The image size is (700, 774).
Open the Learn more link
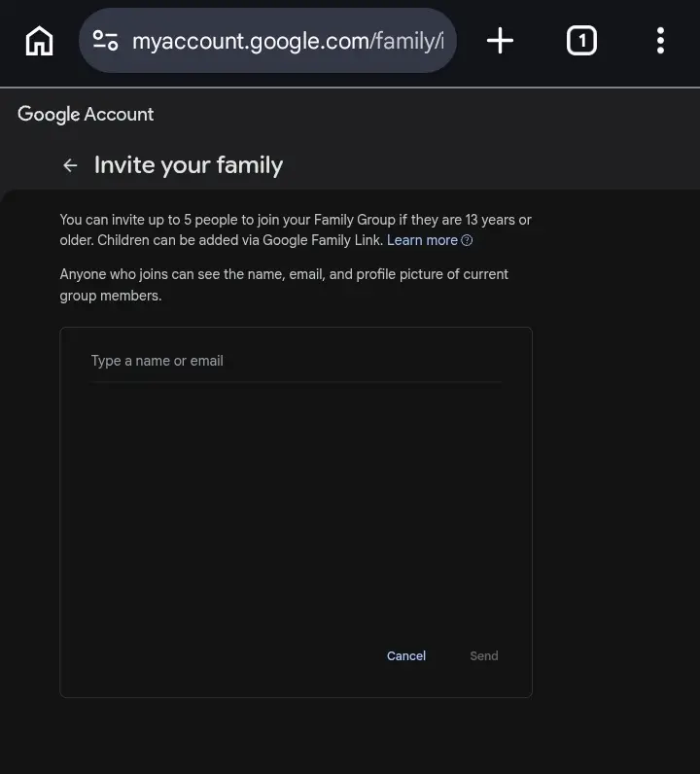pyautogui.click(x=422, y=240)
